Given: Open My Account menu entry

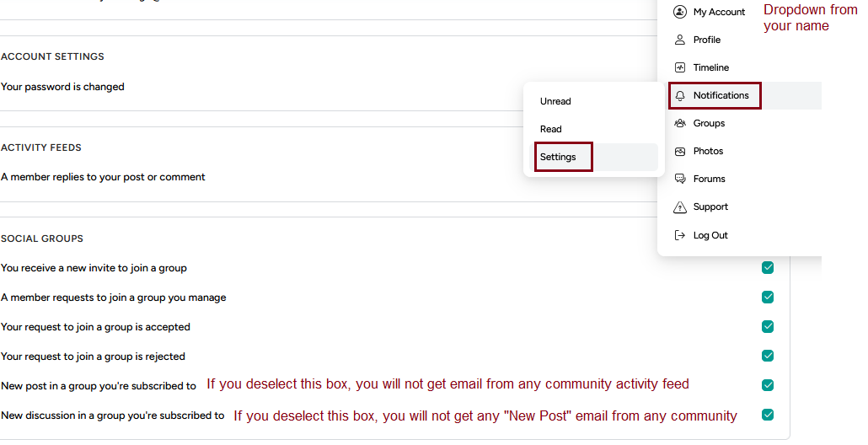Looking at the screenshot, I should click(719, 12).
